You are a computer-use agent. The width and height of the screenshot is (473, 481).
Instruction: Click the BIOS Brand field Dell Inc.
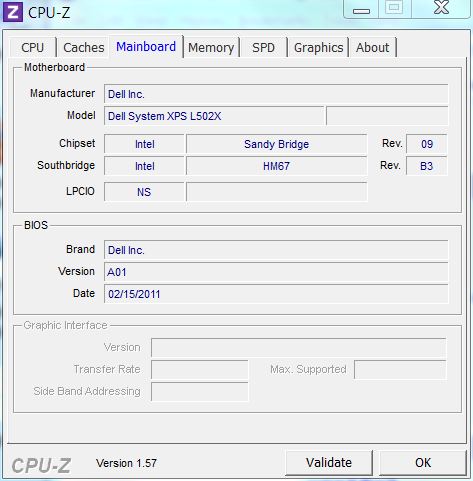click(x=276, y=250)
